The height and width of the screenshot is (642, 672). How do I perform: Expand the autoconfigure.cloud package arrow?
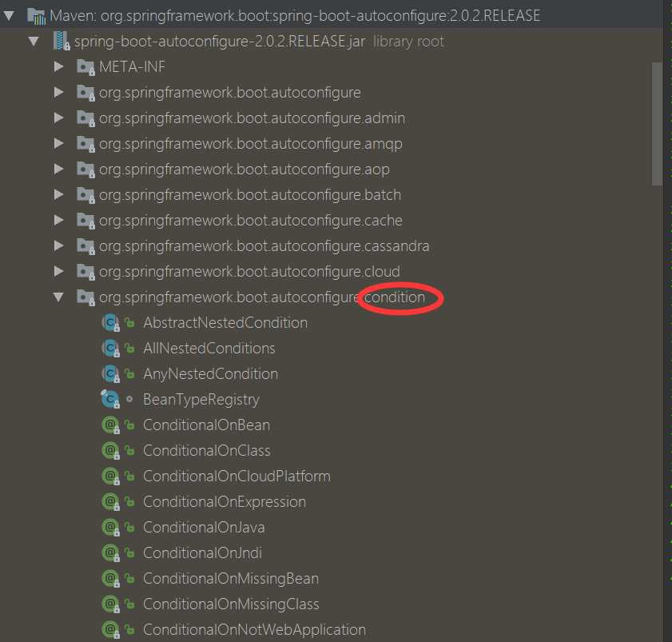[58, 271]
